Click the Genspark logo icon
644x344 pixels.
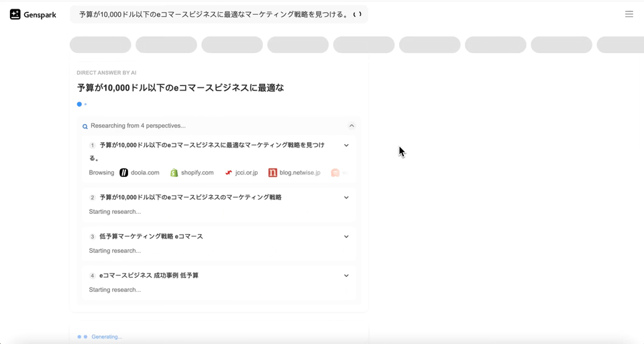15,14
